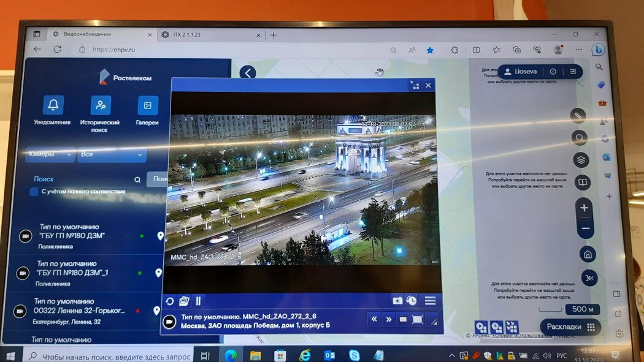Click live-play grid icon near Раскладки
This screenshot has width=644, height=362.
click(481, 327)
